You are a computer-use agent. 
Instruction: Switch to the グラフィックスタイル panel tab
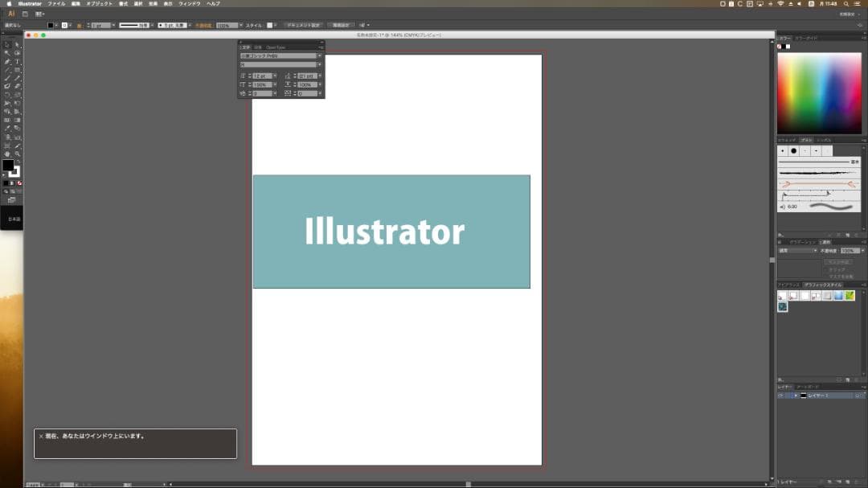(823, 285)
